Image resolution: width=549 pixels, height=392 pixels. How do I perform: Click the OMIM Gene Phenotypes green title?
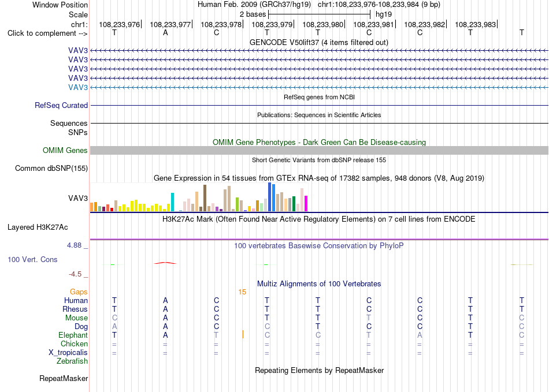click(320, 143)
